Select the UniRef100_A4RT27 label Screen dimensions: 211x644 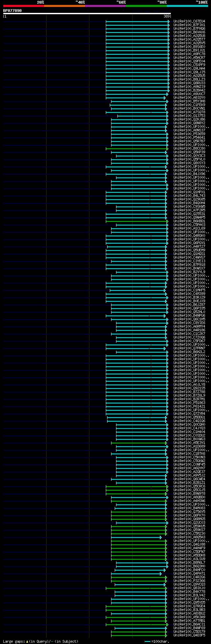pyautogui.click(x=189, y=247)
